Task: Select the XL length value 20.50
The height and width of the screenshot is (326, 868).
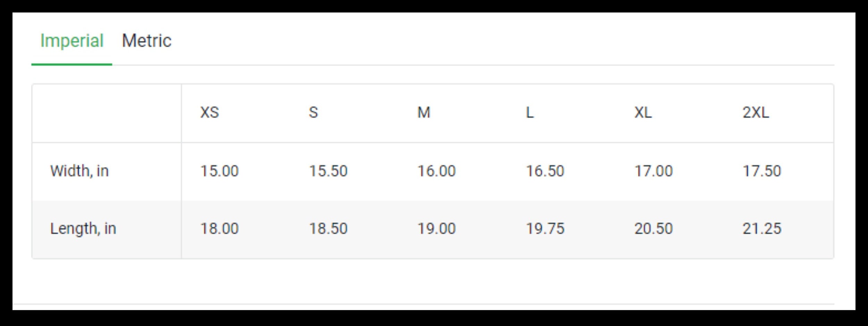Action: click(653, 229)
